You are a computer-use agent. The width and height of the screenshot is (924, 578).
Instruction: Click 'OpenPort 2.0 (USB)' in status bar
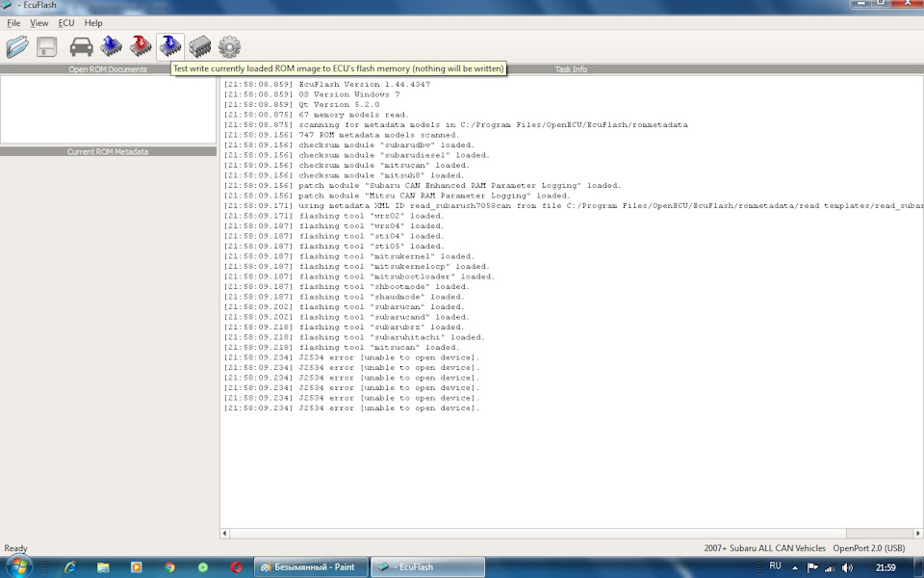pos(868,548)
